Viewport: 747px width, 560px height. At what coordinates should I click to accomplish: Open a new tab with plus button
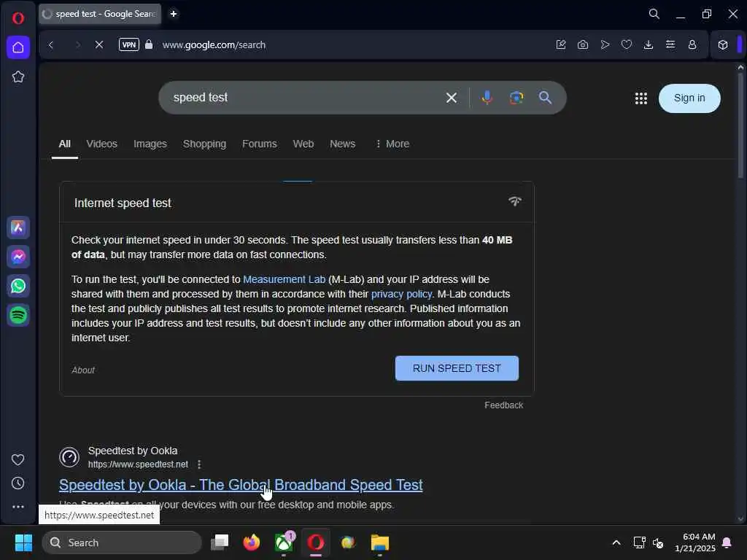pos(174,14)
